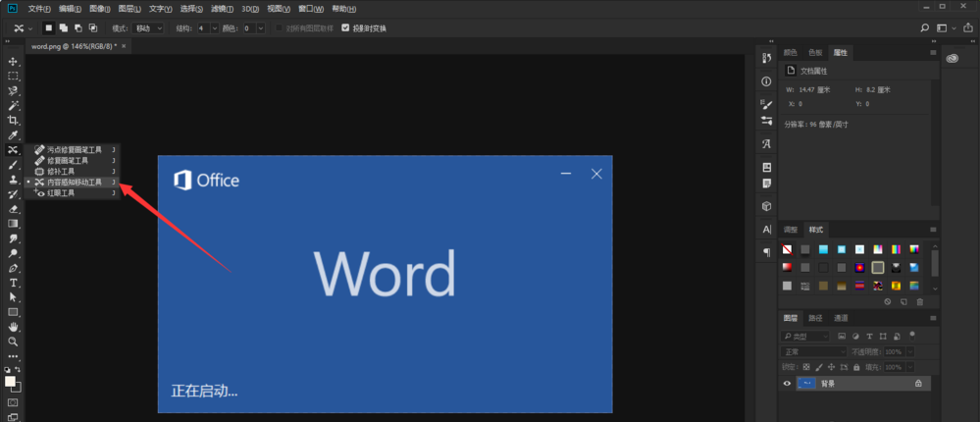The height and width of the screenshot is (422, 980).
Task: Click the foreground color swatch
Action: pos(10,381)
